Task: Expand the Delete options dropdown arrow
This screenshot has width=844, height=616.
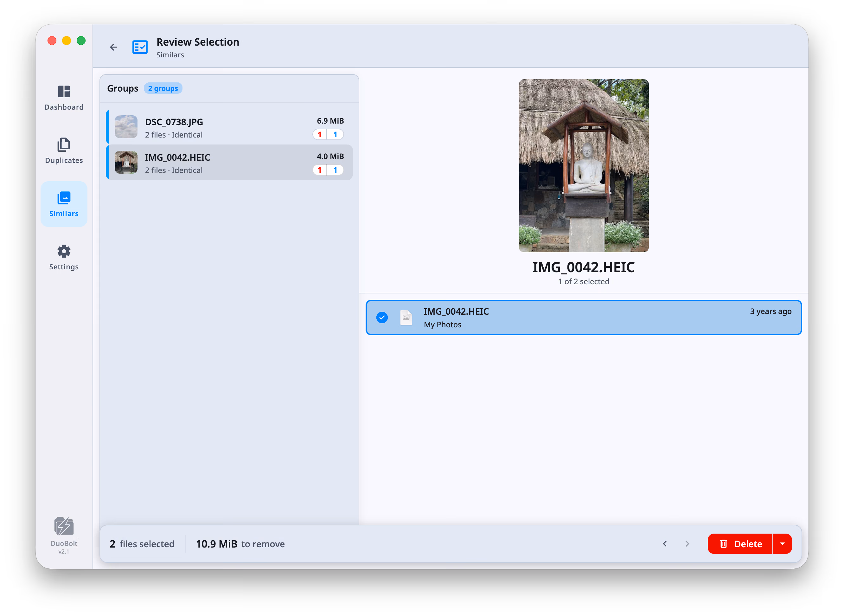Action: (x=783, y=544)
